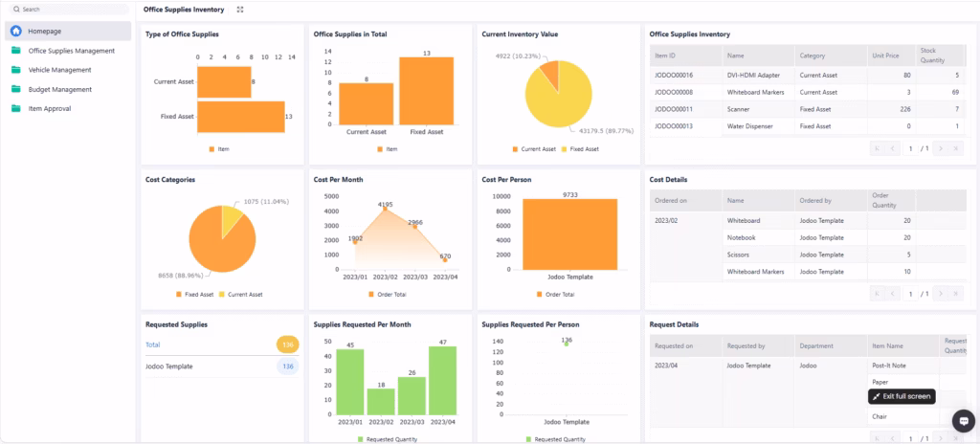
Task: Expand the Item Approval folder
Action: pyautogui.click(x=50, y=108)
